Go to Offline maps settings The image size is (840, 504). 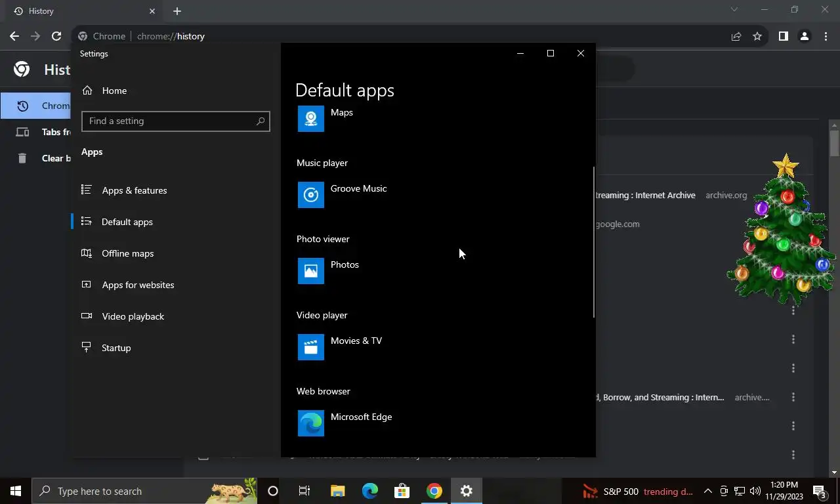point(127,253)
